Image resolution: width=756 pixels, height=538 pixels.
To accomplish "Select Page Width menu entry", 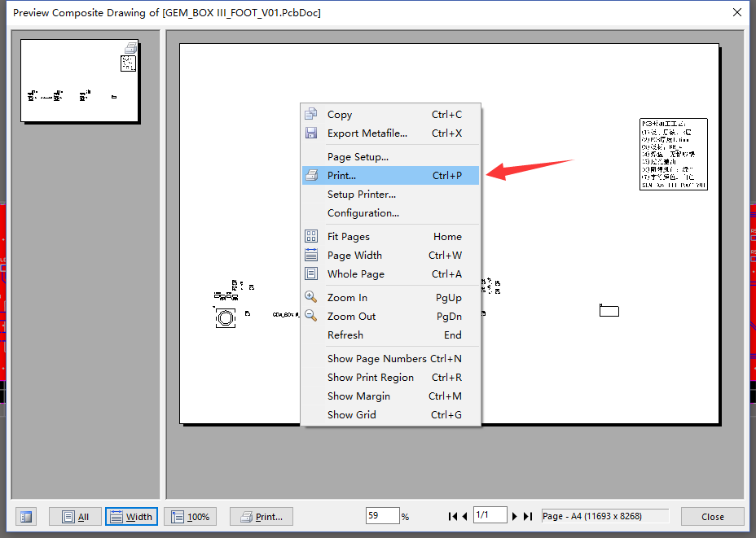I will coord(390,256).
